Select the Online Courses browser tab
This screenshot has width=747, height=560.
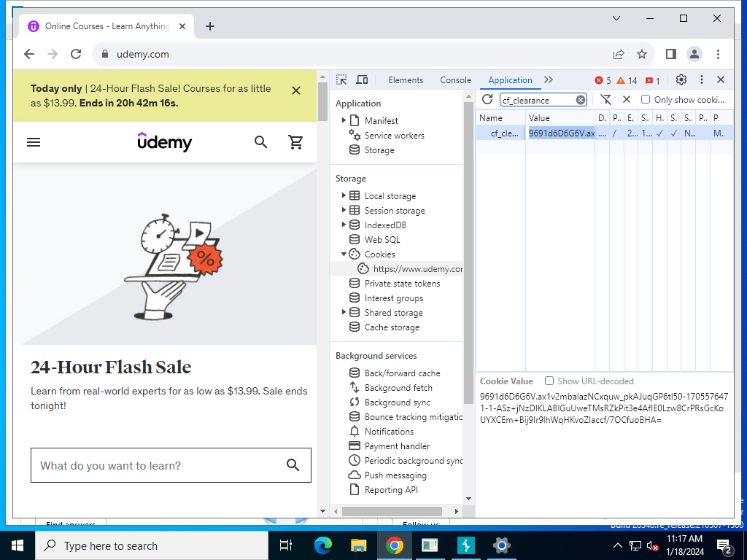point(107,26)
